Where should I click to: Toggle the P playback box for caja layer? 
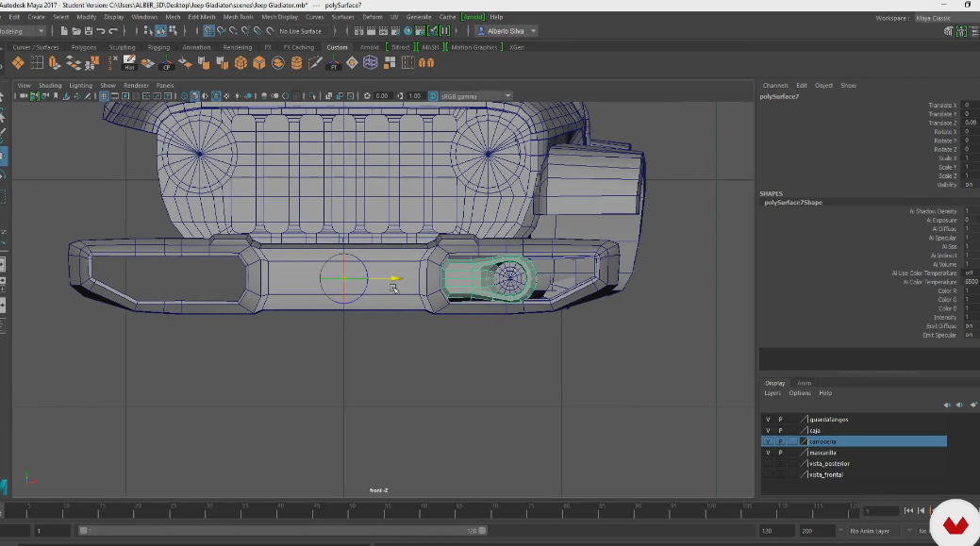pyautogui.click(x=780, y=430)
